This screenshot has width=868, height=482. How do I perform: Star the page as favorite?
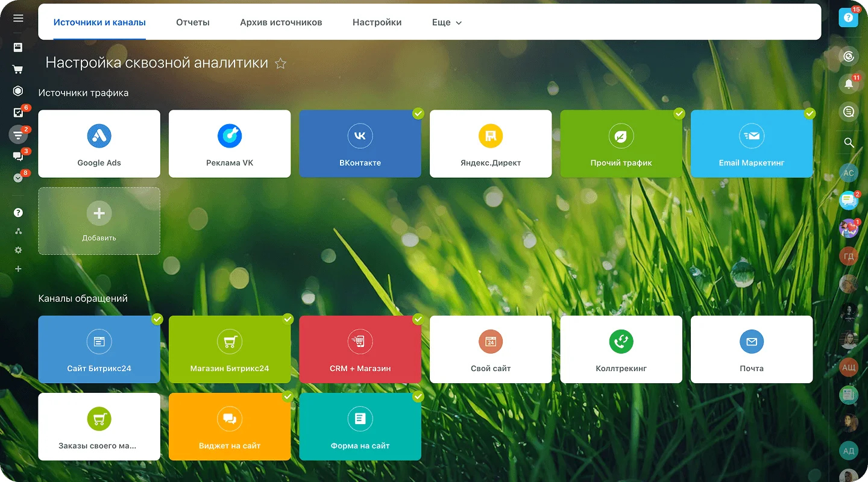pos(280,63)
